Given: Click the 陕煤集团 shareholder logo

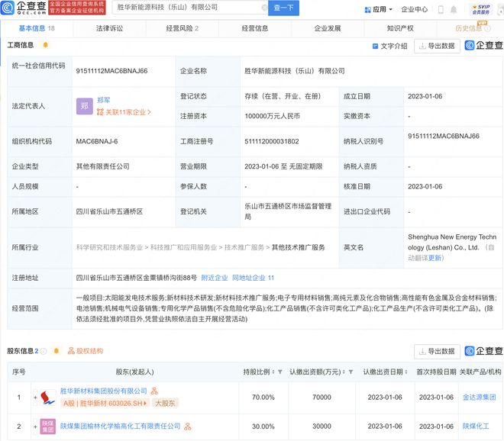Looking at the screenshot, I should (x=48, y=427).
